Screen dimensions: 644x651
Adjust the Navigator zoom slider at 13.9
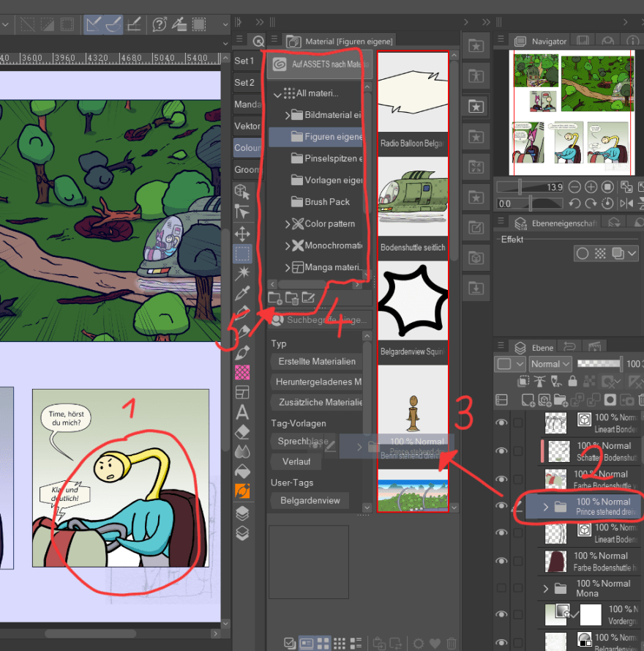(531, 187)
